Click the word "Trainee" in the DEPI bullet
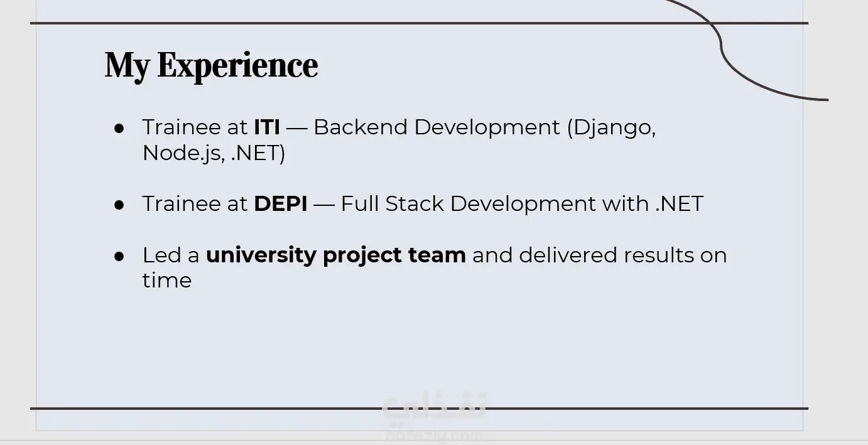This screenshot has height=445, width=868. 178,204
